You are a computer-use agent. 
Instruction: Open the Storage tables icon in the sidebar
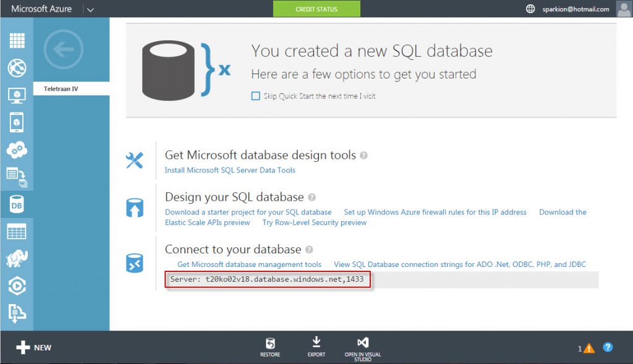(x=17, y=231)
